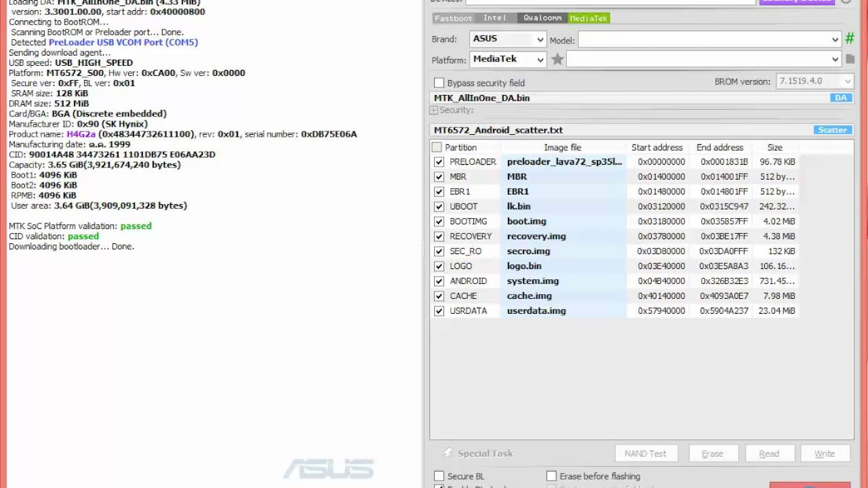Uncheck the EBR1 partition checkbox
This screenshot has height=488, width=868.
pyautogui.click(x=439, y=192)
